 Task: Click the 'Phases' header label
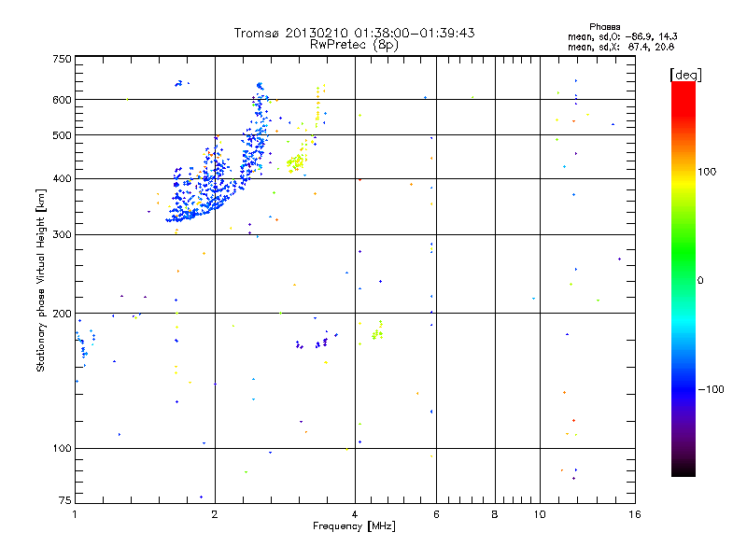tap(604, 27)
